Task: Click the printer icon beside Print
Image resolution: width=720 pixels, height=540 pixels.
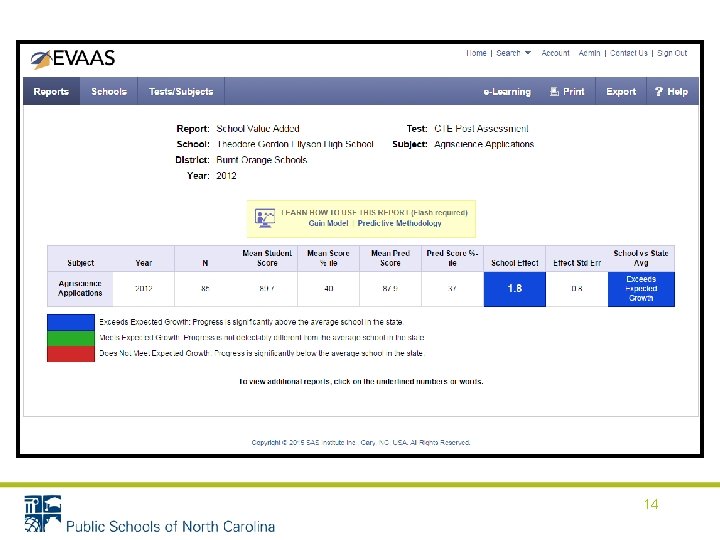Action: [x=554, y=91]
